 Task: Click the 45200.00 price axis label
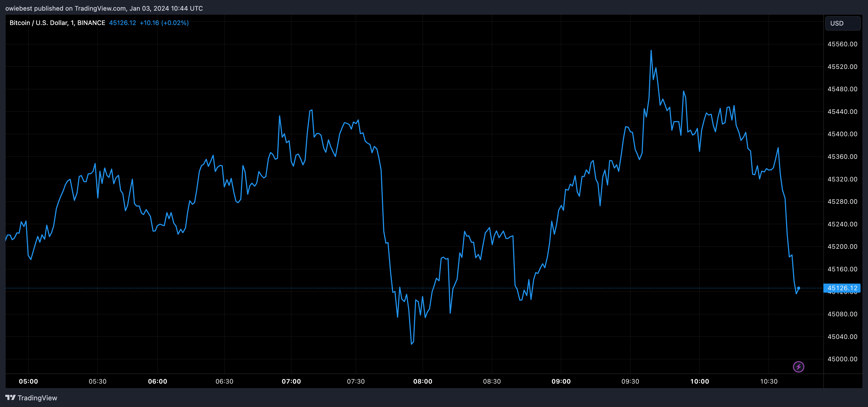click(842, 247)
